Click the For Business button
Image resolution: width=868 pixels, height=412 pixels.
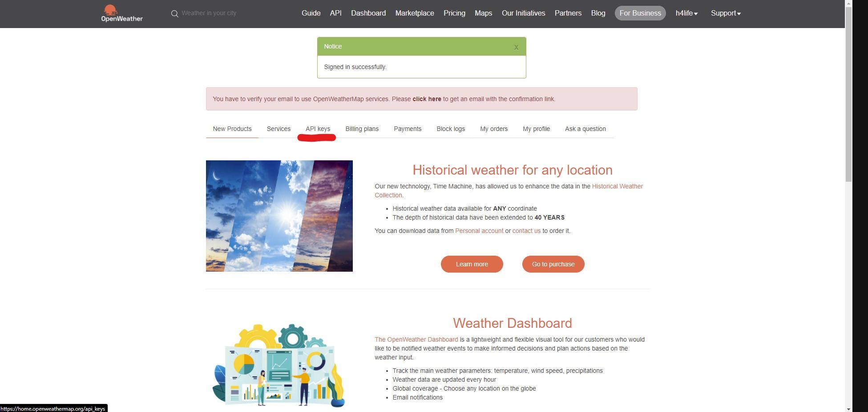640,13
